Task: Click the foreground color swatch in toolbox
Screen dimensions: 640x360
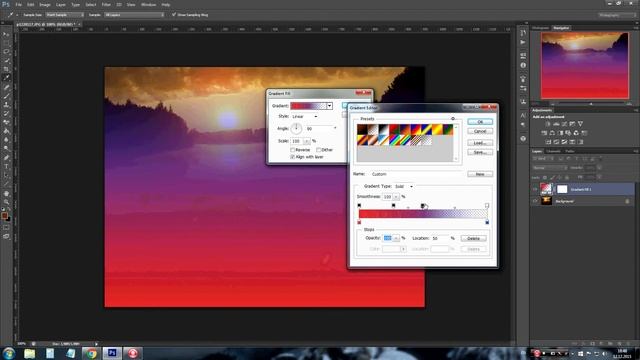Action: pos(4,216)
